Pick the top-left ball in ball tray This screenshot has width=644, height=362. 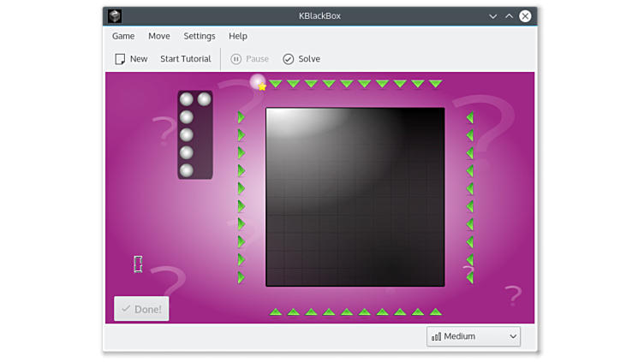coord(186,99)
